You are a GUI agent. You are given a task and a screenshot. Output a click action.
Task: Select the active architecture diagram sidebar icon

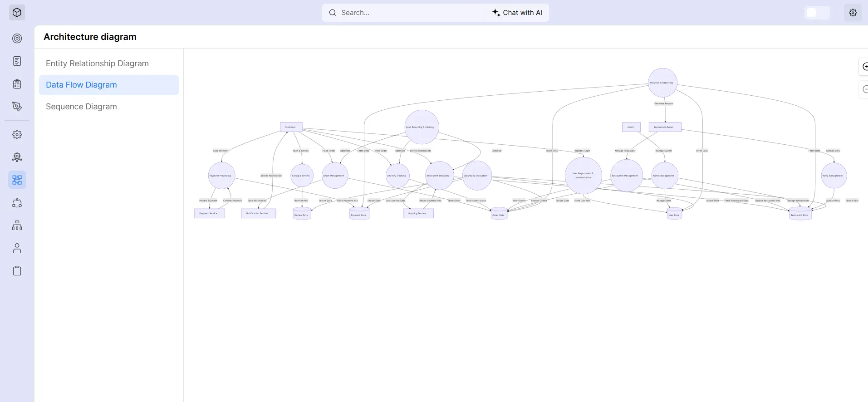(x=17, y=180)
